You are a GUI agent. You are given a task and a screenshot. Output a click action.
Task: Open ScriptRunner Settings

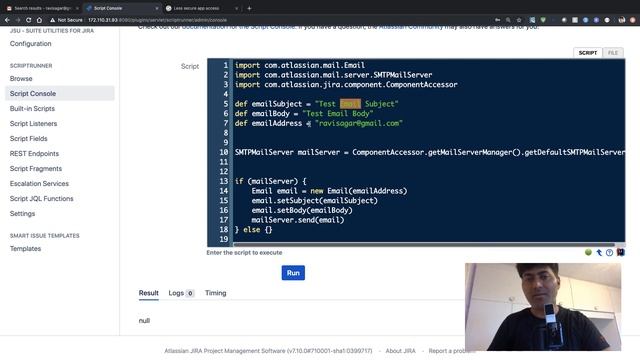pos(22,214)
